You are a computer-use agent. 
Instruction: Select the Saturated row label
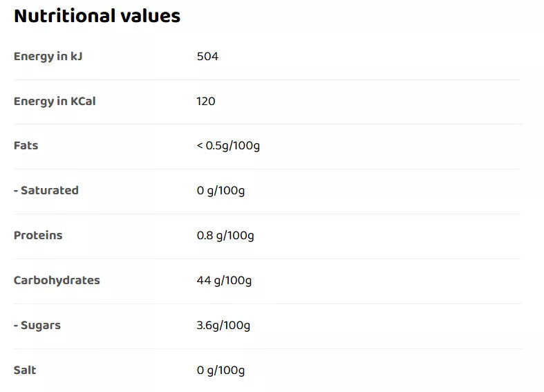(46, 190)
